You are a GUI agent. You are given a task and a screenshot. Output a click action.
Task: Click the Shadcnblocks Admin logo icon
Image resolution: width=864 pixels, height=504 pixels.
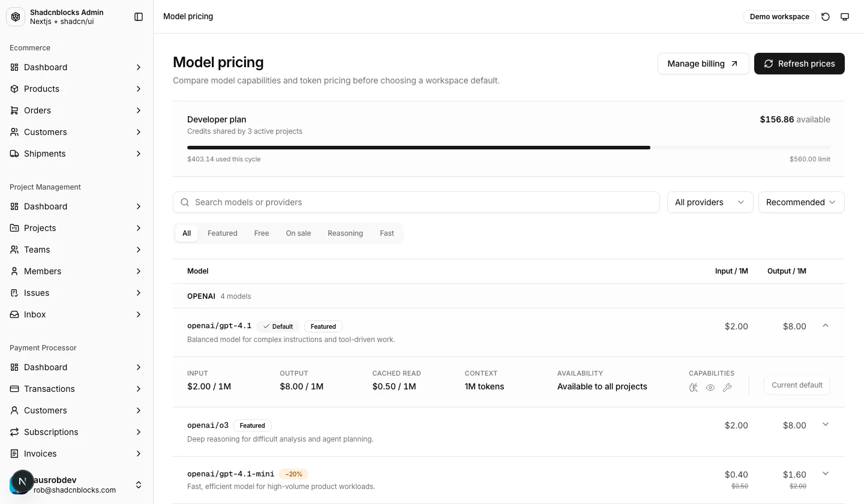point(16,17)
